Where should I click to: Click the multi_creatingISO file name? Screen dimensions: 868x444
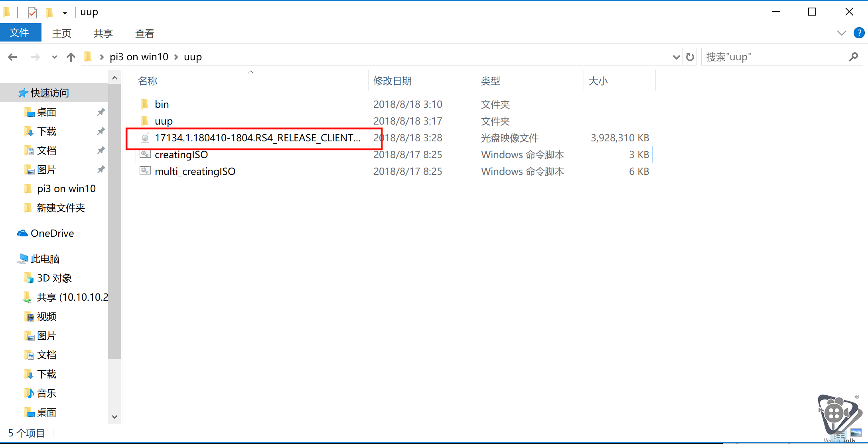click(x=195, y=171)
